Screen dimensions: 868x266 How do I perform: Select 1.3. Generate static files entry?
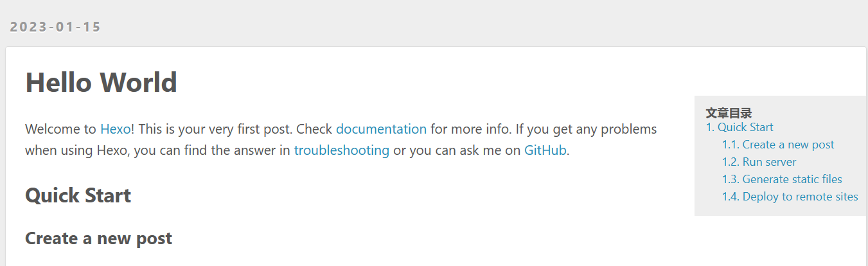click(x=782, y=179)
